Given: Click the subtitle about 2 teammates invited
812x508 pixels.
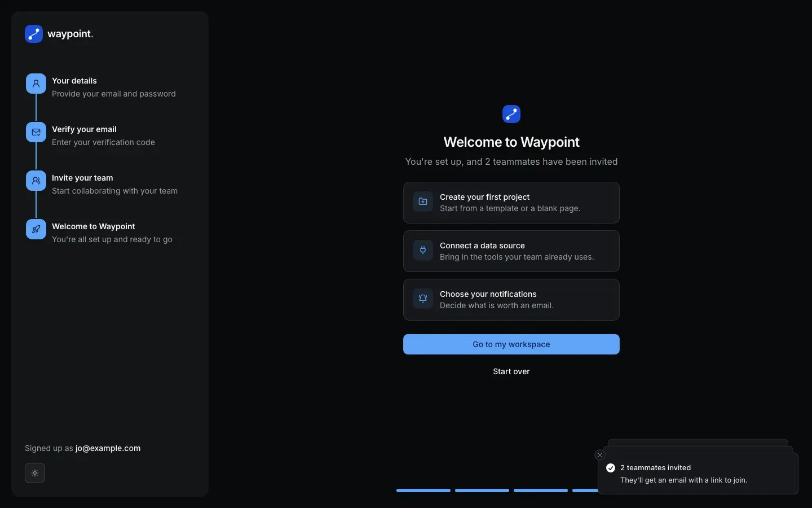Looking at the screenshot, I should pyautogui.click(x=511, y=161).
